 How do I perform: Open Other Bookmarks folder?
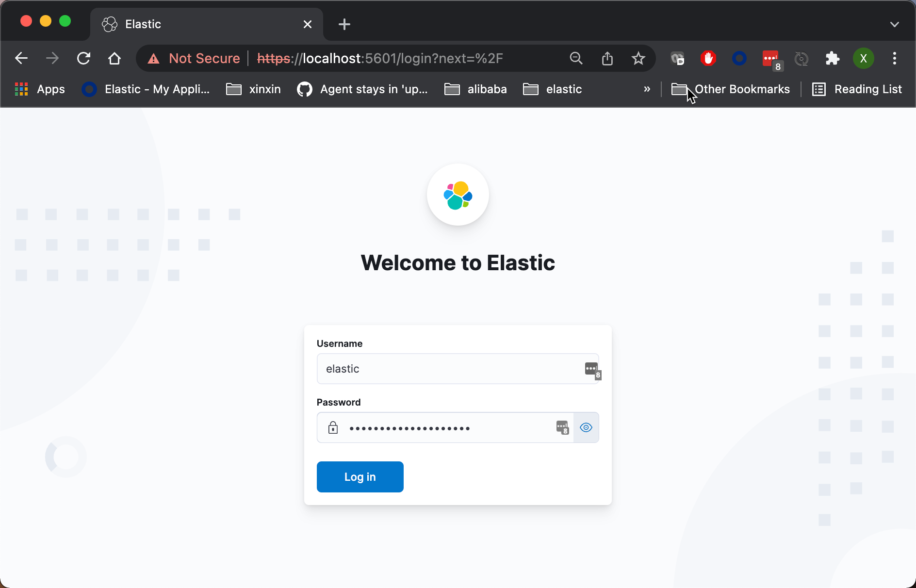pyautogui.click(x=731, y=89)
